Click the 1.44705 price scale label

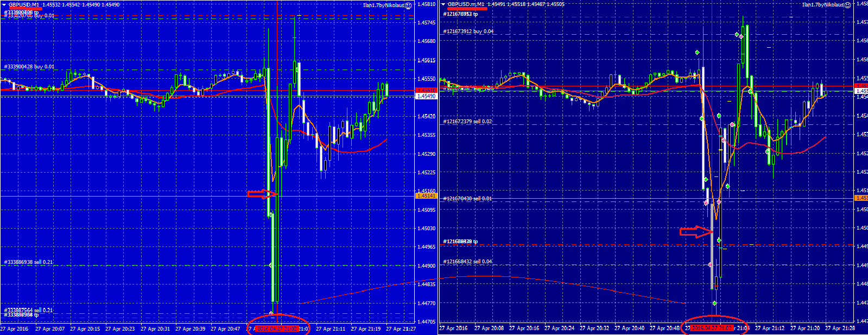[x=427, y=322]
